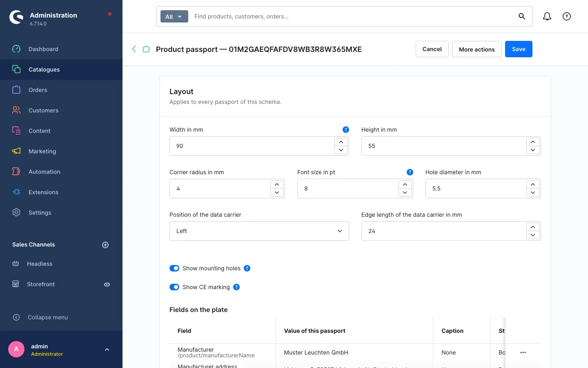Open the All search filter dropdown
588x368 pixels.
click(x=174, y=16)
